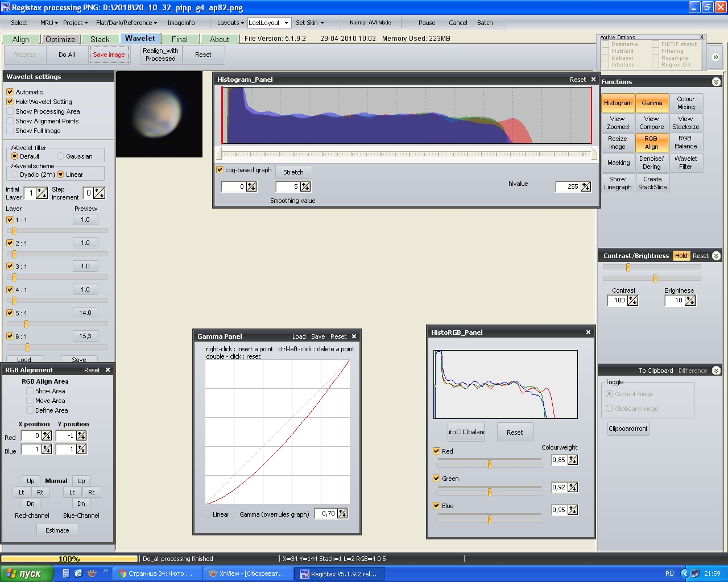Open the RGB Balance function

(685, 142)
